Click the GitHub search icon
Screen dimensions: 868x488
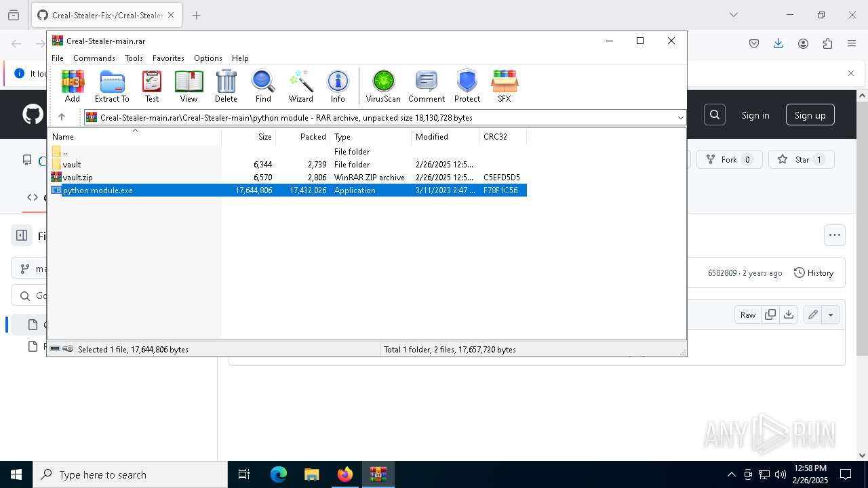(x=715, y=115)
